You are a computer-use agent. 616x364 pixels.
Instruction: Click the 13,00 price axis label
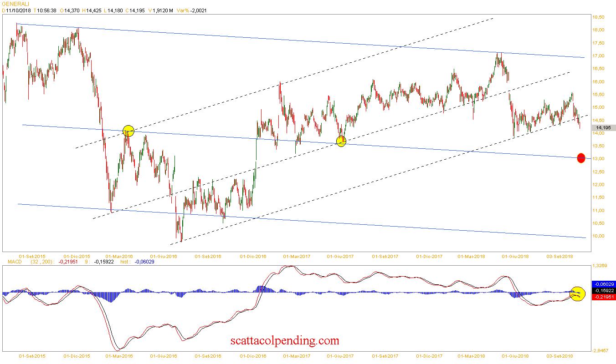[598, 159]
